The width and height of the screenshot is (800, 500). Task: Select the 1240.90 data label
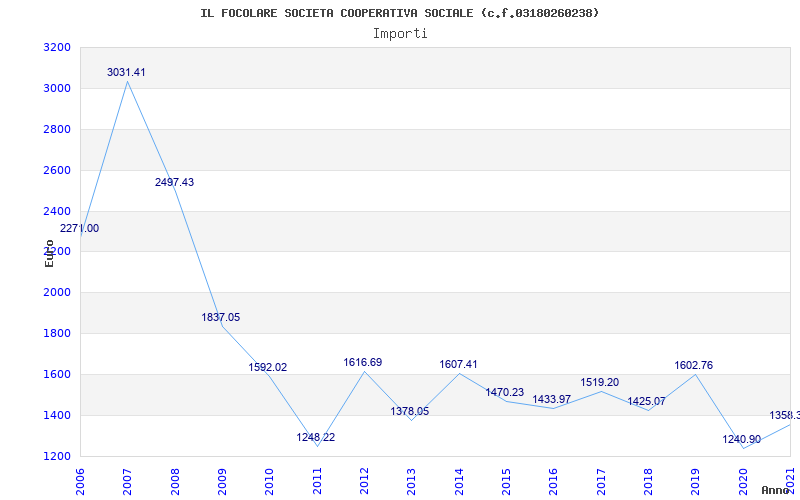tap(741, 439)
